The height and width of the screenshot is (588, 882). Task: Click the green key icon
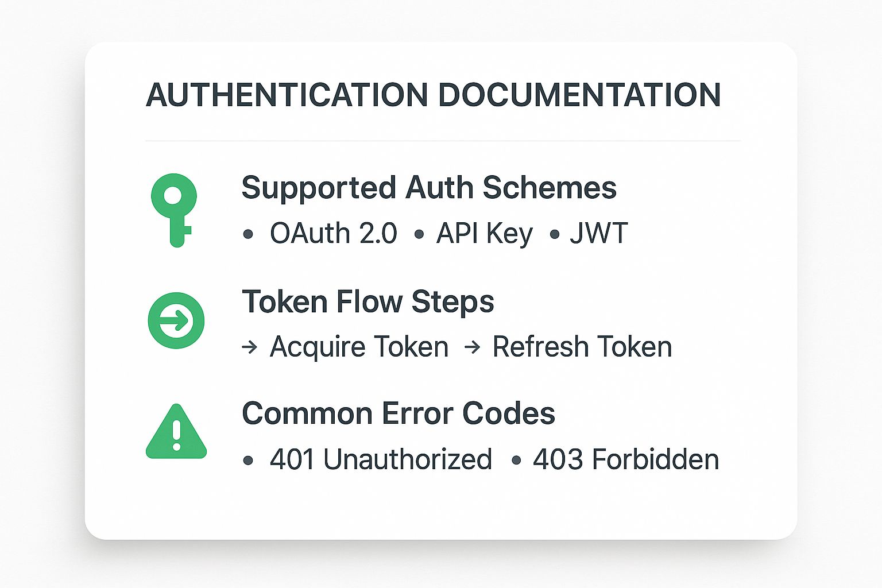point(174,209)
